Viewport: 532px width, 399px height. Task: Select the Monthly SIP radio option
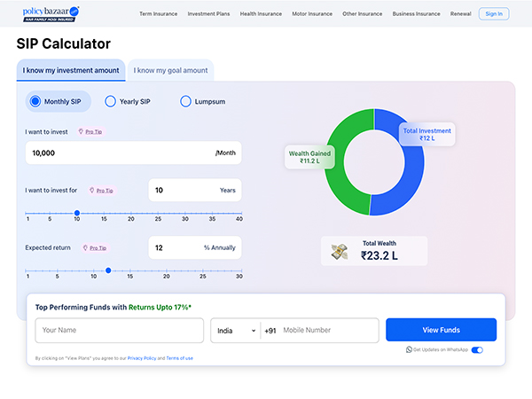pyautogui.click(x=35, y=101)
